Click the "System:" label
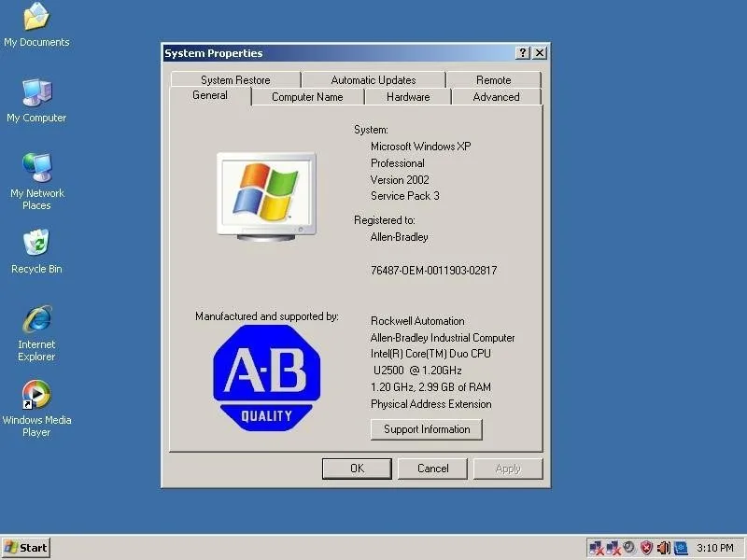The height and width of the screenshot is (560, 747). 371,130
